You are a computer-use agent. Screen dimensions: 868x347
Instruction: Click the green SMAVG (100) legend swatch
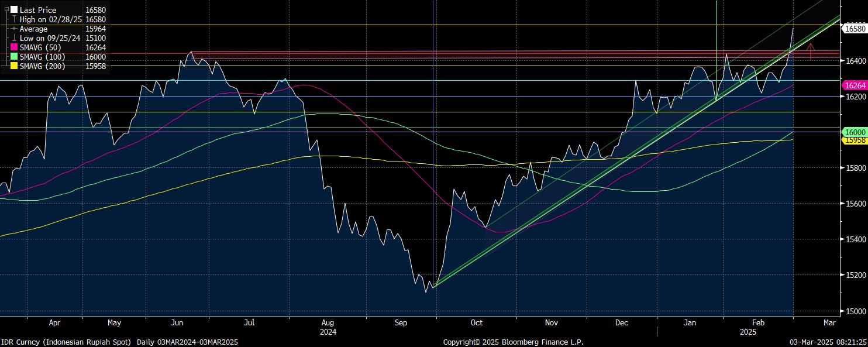(x=14, y=57)
